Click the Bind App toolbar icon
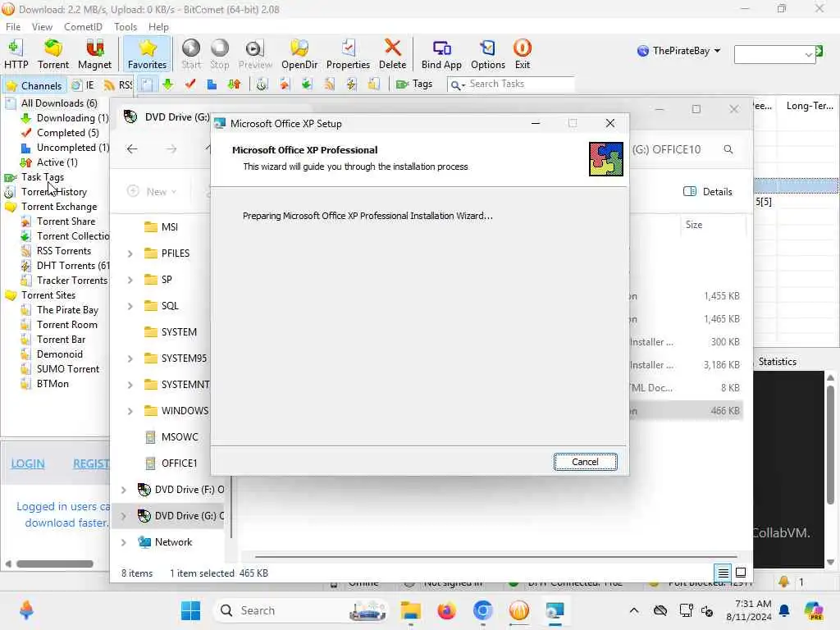The width and height of the screenshot is (840, 630). pyautogui.click(x=441, y=54)
